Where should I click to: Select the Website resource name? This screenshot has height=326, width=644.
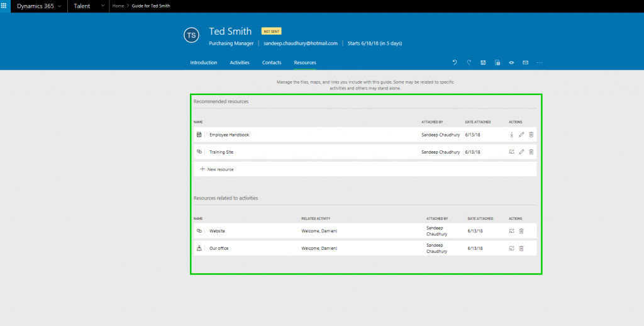(217, 231)
